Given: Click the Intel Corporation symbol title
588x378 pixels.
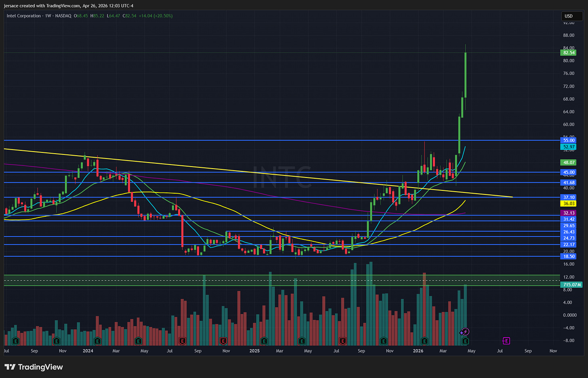Looking at the screenshot, I should click(x=24, y=16).
